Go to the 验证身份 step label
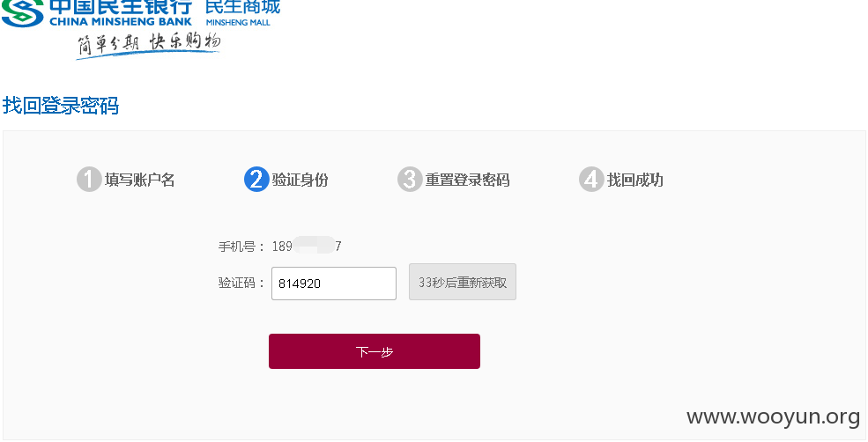 300,180
